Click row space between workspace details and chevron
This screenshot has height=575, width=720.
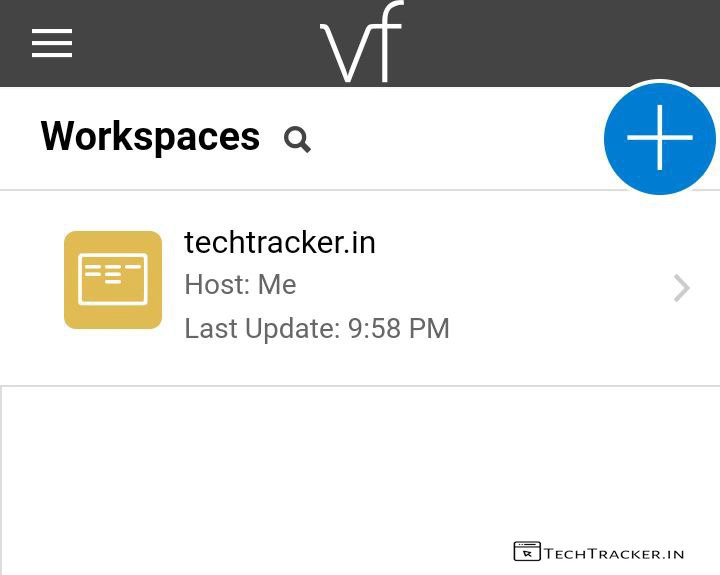[560, 288]
